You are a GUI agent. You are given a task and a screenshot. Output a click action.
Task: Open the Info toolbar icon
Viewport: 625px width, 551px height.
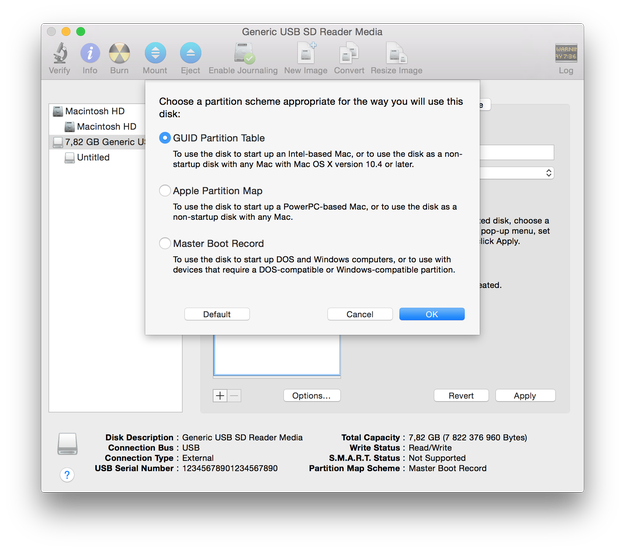pos(90,53)
